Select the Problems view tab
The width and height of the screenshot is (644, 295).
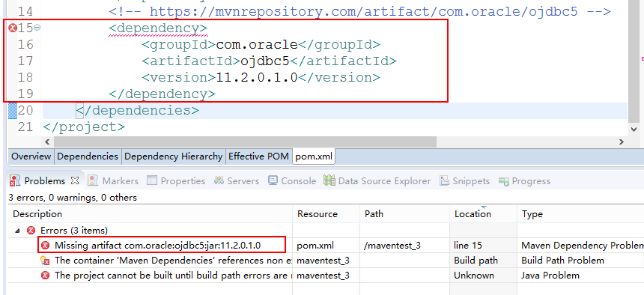pyautogui.click(x=45, y=180)
